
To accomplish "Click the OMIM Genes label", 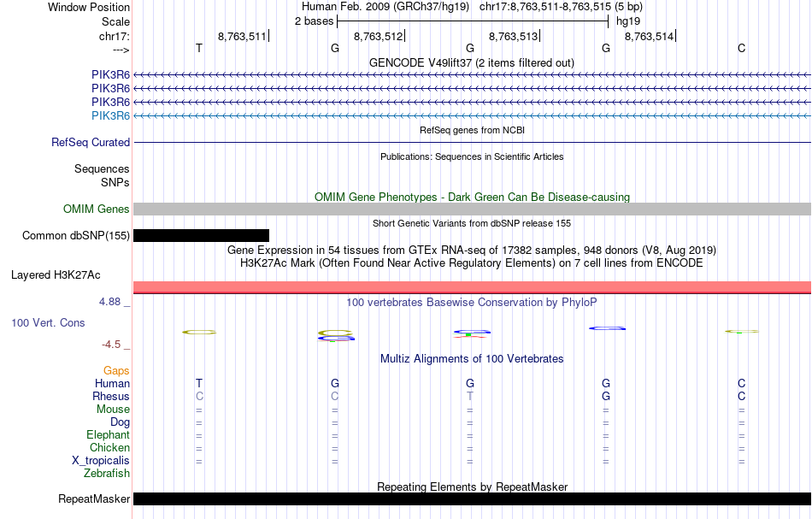I will [x=96, y=209].
